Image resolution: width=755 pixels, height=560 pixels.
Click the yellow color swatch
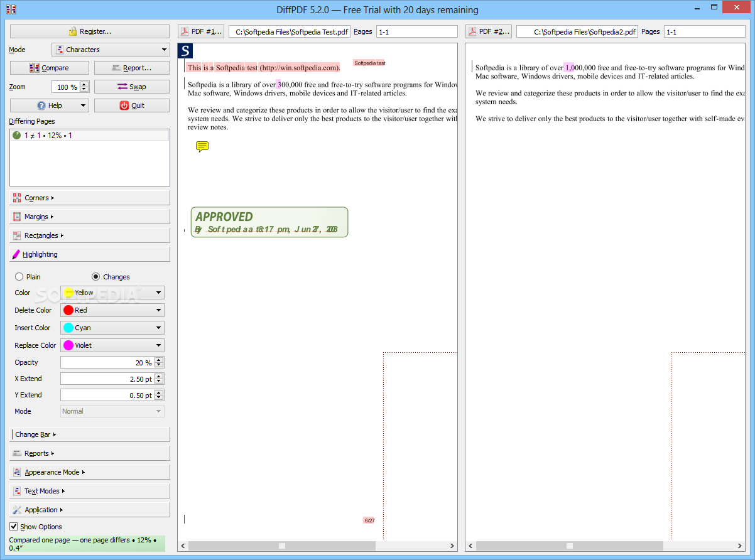[x=68, y=293]
